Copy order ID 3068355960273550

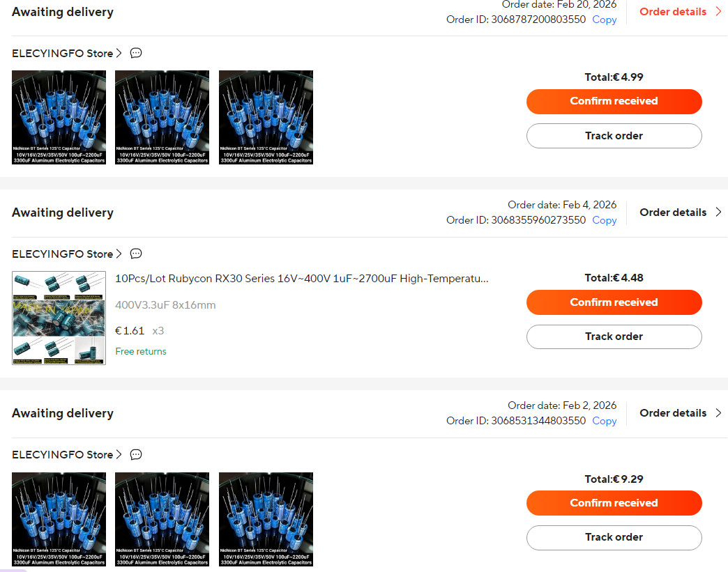pos(604,220)
